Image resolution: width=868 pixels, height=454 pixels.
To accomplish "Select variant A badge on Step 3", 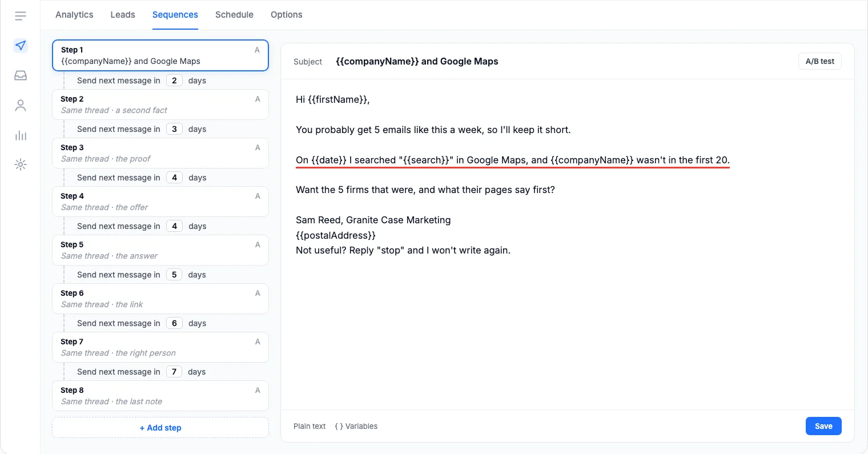I will [x=258, y=147].
